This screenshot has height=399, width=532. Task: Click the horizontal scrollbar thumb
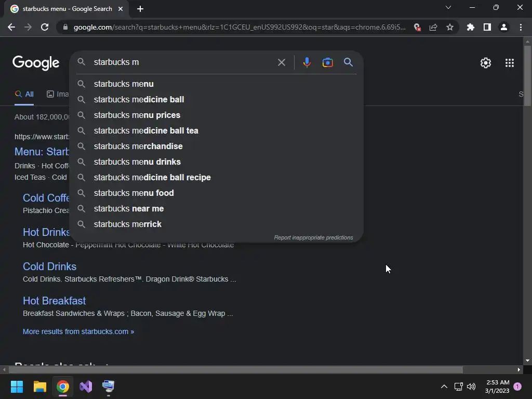point(235,369)
